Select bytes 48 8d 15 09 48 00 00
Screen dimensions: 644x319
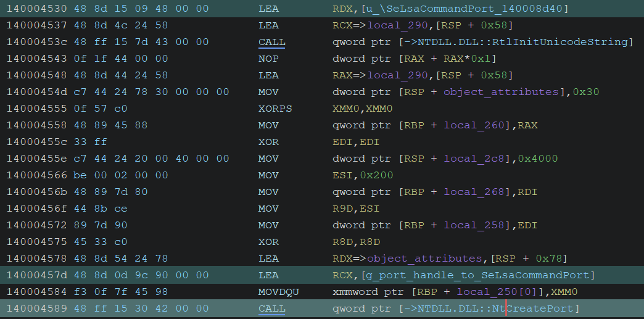click(141, 9)
